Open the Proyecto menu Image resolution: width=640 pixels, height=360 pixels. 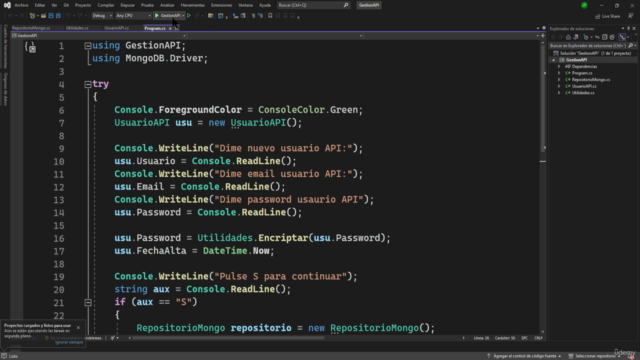click(83, 5)
